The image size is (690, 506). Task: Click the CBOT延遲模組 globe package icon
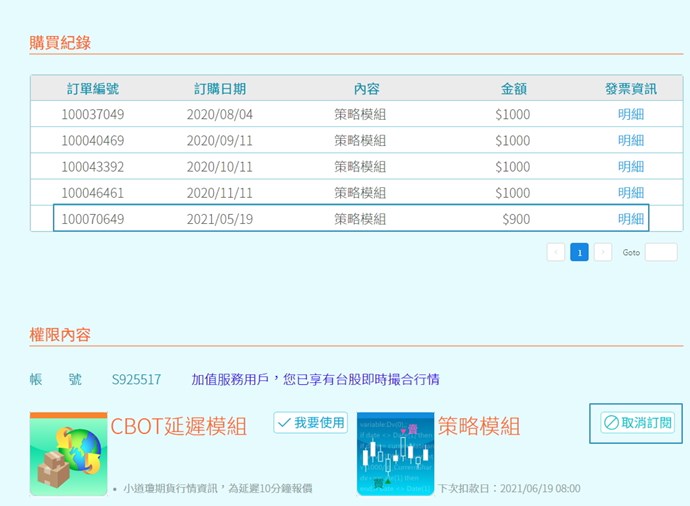[68, 454]
